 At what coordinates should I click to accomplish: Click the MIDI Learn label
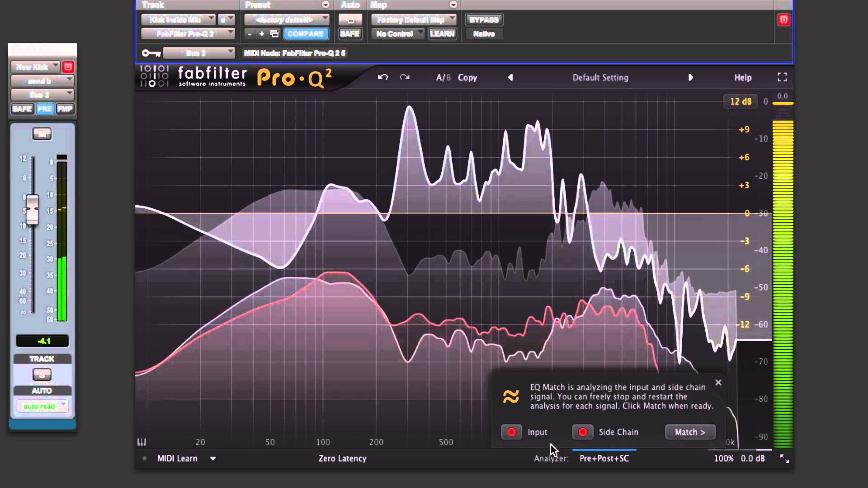(177, 459)
